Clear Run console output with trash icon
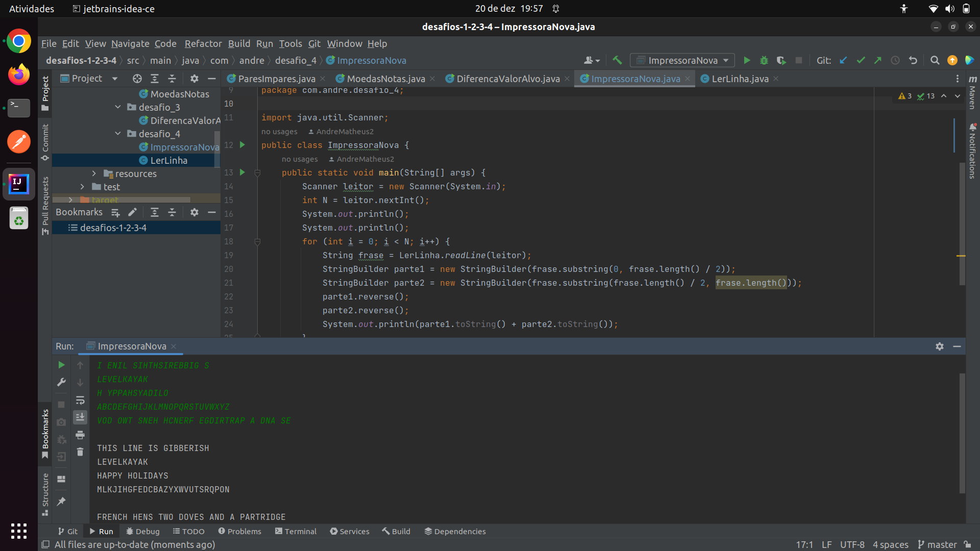Screen dimensions: 980x551 [x=80, y=452]
